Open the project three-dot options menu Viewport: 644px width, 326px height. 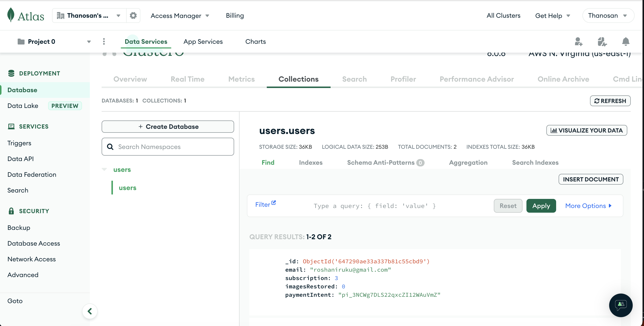(104, 42)
